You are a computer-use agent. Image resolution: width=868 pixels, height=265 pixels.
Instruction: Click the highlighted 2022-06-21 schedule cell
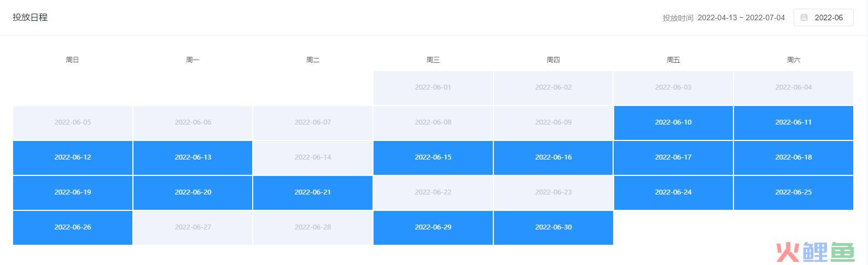coord(313,192)
